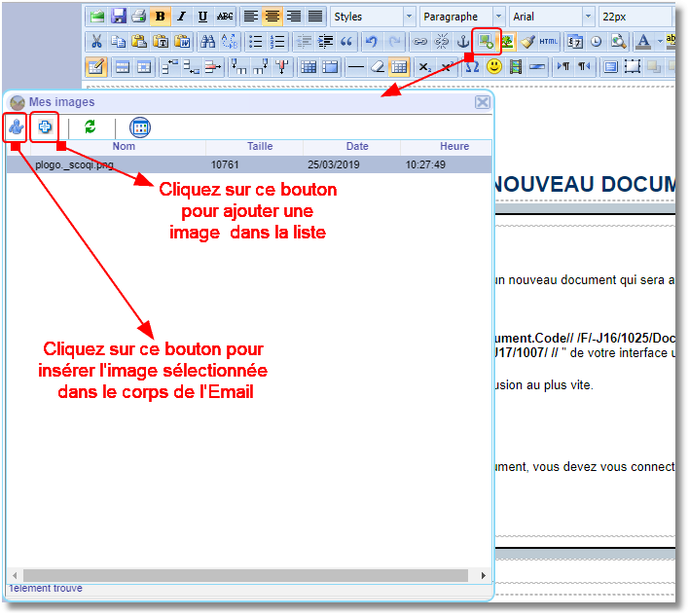Refresh the Mes images list
This screenshot has height=616, width=689.
point(91,127)
